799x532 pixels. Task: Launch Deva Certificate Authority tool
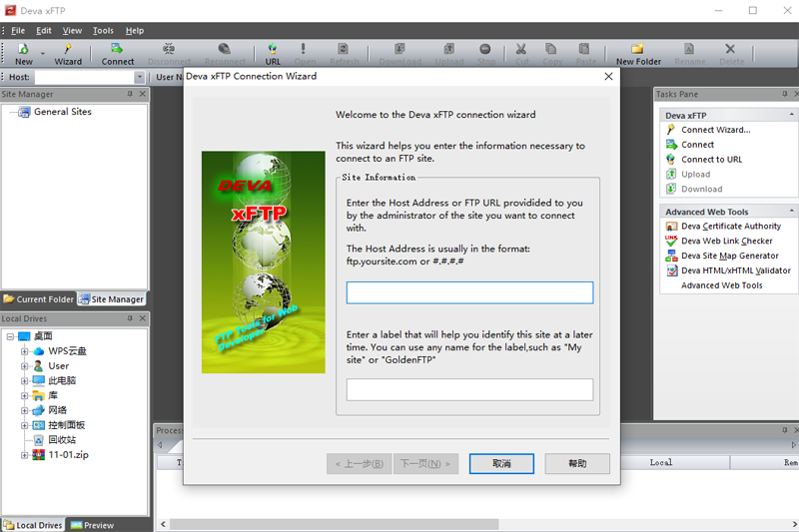(x=731, y=226)
